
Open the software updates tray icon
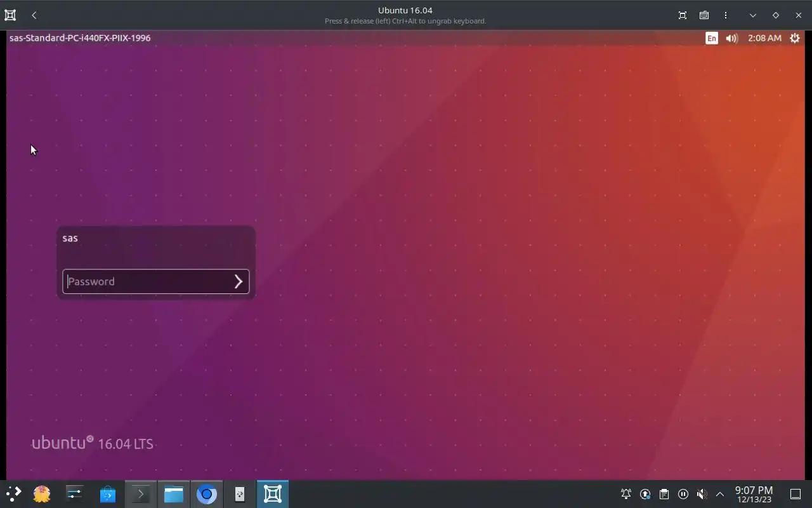pos(645,494)
